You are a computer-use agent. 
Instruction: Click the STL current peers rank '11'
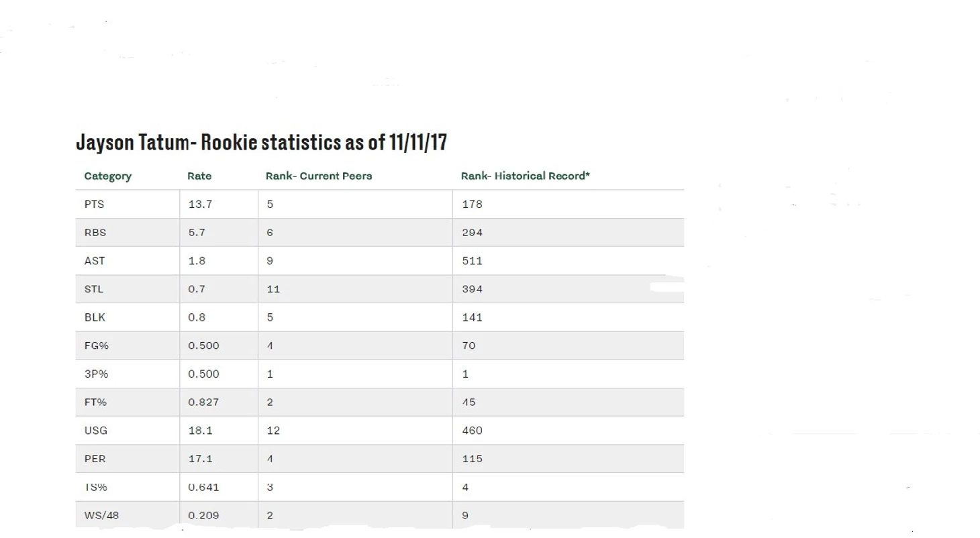[273, 289]
